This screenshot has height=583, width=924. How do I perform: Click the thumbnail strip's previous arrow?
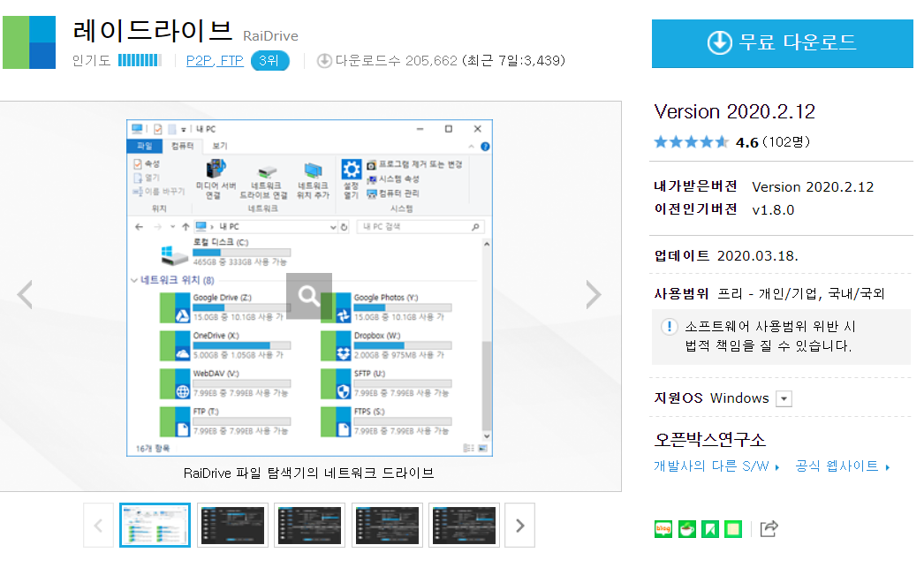pyautogui.click(x=98, y=526)
